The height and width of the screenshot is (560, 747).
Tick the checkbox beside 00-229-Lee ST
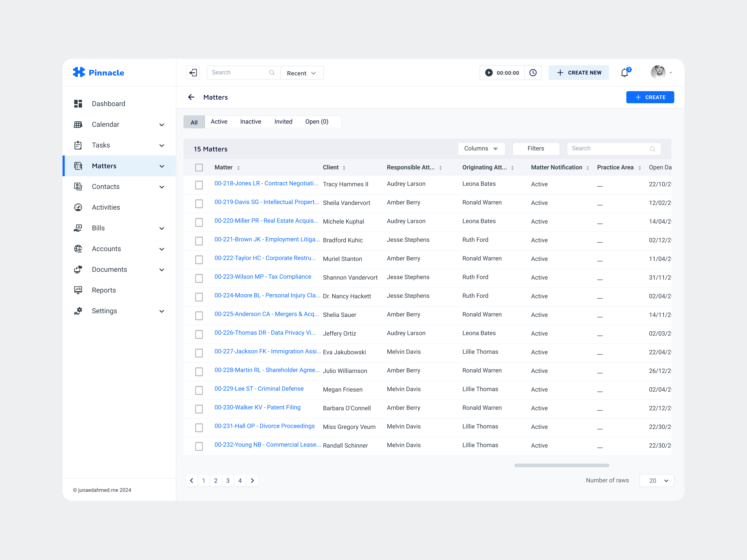point(199,390)
